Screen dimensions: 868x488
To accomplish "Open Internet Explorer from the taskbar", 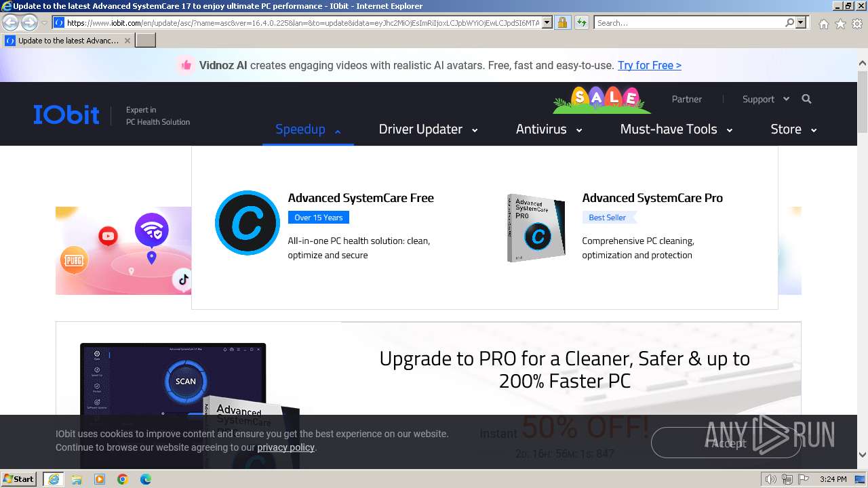I will click(x=53, y=479).
